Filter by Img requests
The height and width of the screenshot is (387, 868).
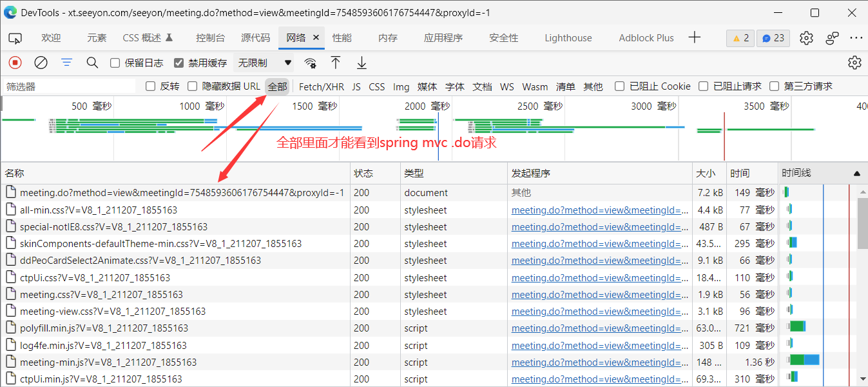tap(401, 86)
